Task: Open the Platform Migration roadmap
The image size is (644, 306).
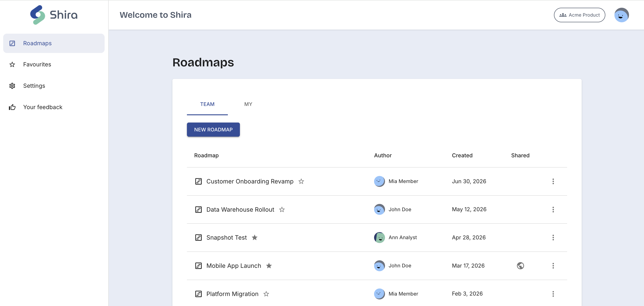Action: click(x=232, y=294)
